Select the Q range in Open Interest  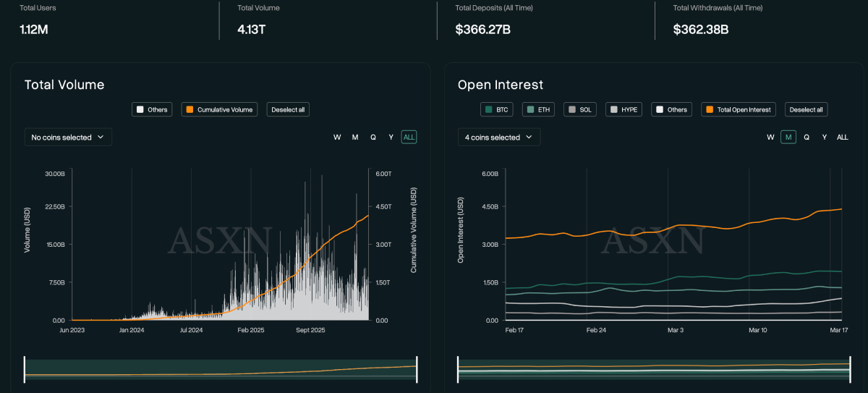807,138
